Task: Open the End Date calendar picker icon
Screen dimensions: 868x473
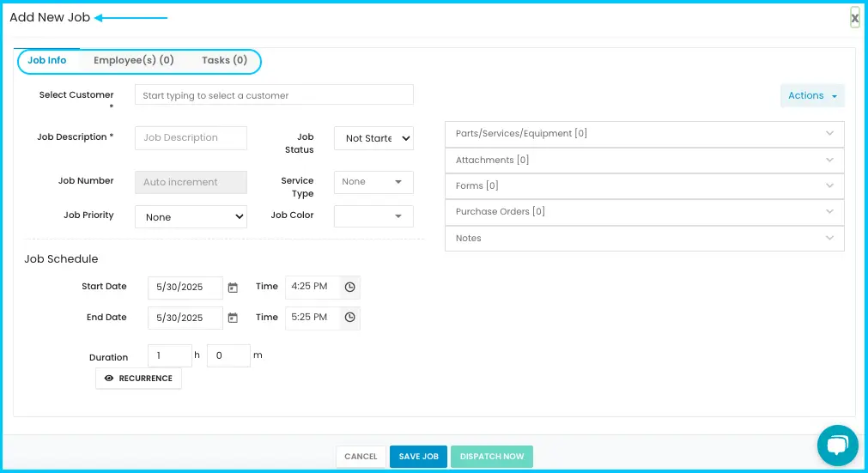Action: click(233, 318)
